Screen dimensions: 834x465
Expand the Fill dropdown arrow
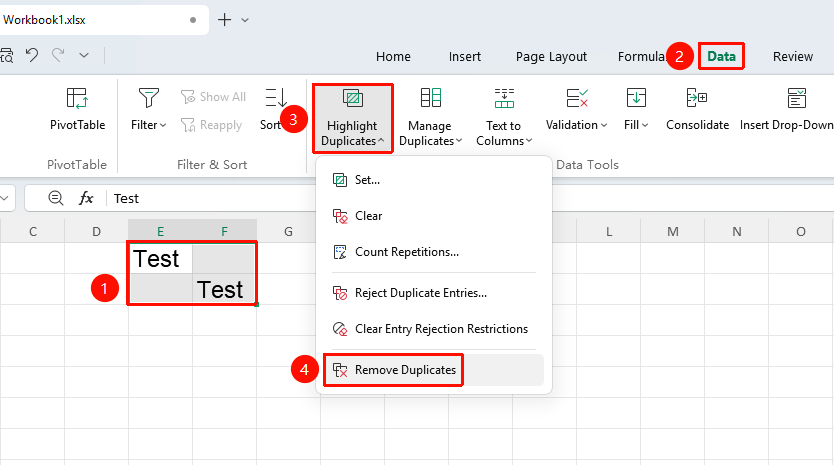(x=645, y=125)
